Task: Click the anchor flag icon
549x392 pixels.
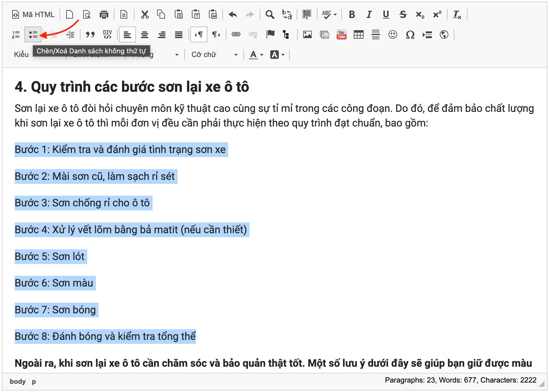Action: point(270,35)
